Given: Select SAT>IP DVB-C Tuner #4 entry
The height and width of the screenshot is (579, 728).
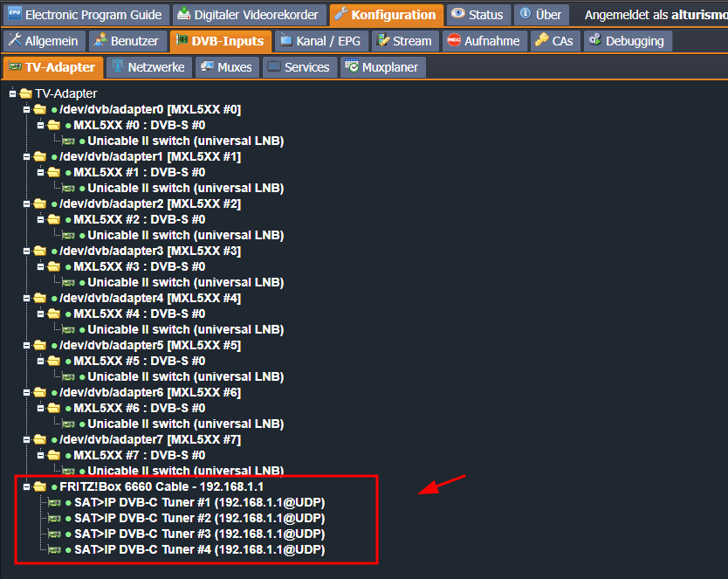Looking at the screenshot, I should coord(200,550).
